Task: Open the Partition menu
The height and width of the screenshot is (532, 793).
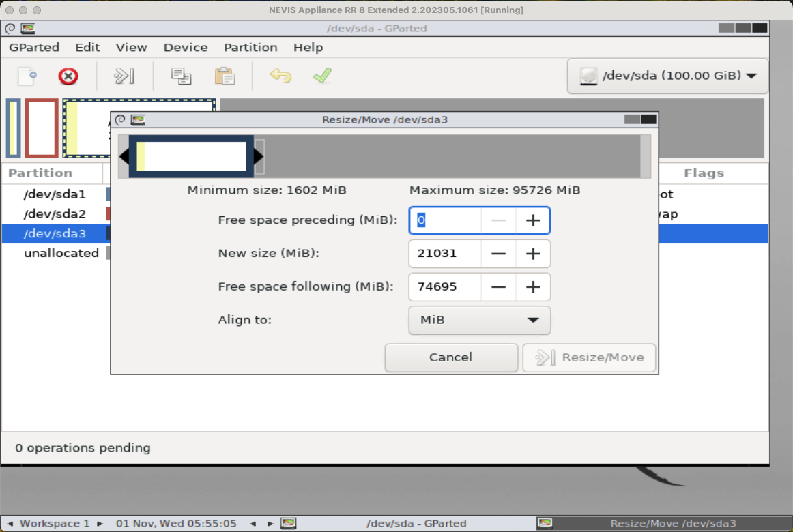Action: [x=250, y=47]
